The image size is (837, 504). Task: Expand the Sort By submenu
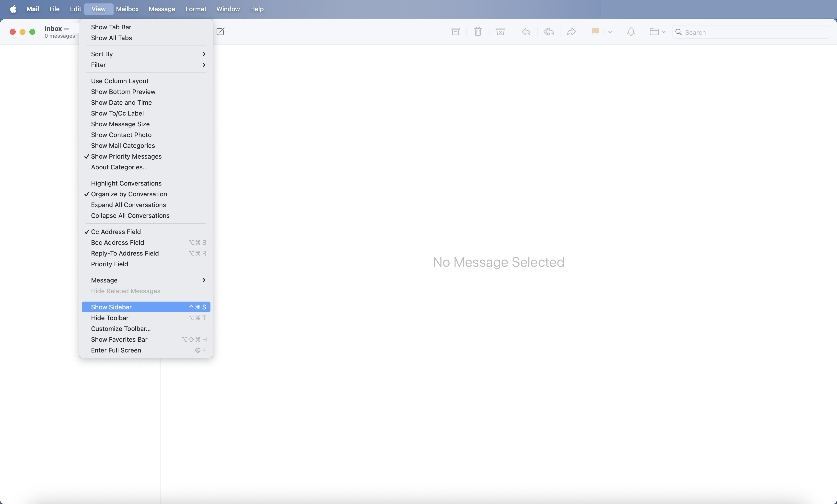point(146,54)
